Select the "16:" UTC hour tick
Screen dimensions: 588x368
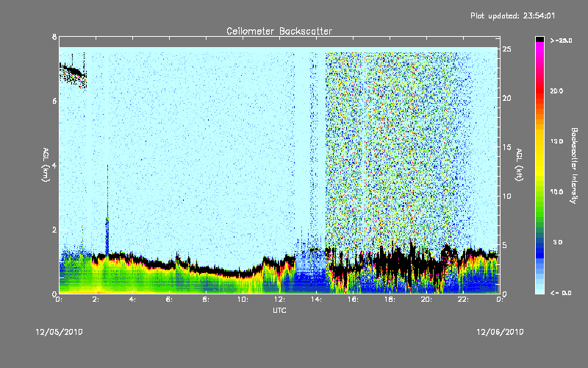[x=354, y=300]
